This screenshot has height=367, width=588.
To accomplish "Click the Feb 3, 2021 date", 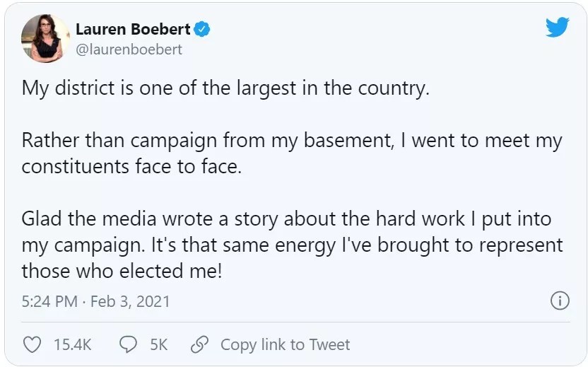I will [131, 301].
